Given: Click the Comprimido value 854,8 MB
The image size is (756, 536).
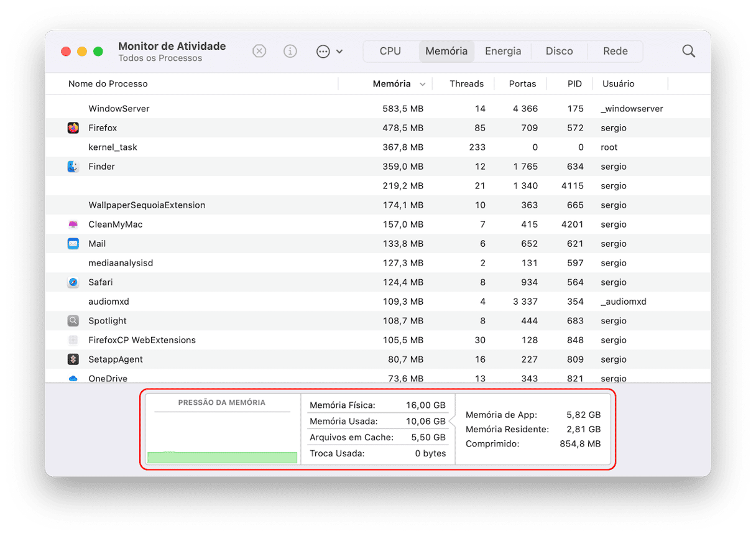Looking at the screenshot, I should (x=581, y=445).
